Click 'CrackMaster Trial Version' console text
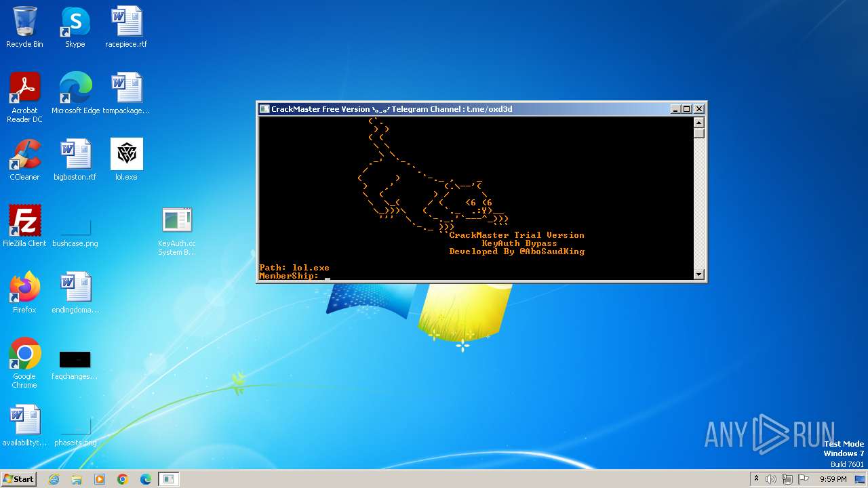The width and height of the screenshot is (868, 488). tap(517, 235)
